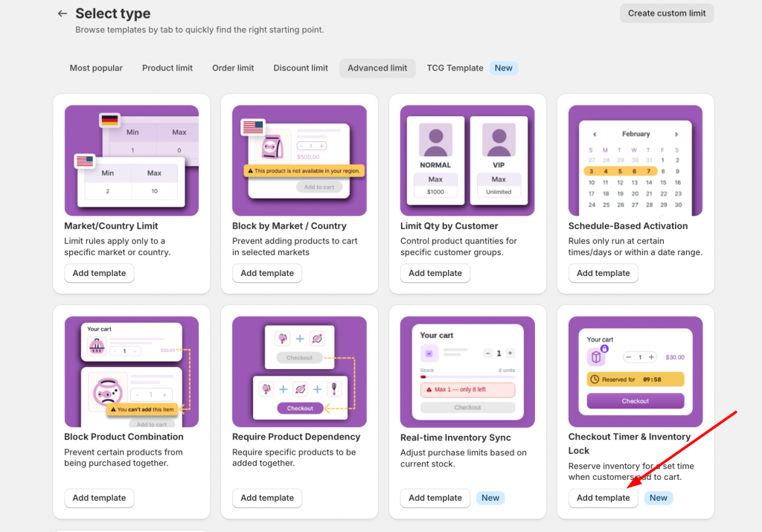Click the Block by Market / Country preview image
Viewport: 762px width, 532px height.
(299, 160)
